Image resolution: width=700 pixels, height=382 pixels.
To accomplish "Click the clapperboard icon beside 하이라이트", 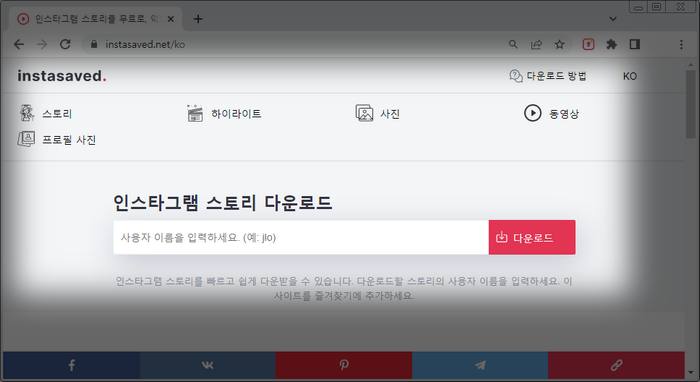I will [x=195, y=113].
